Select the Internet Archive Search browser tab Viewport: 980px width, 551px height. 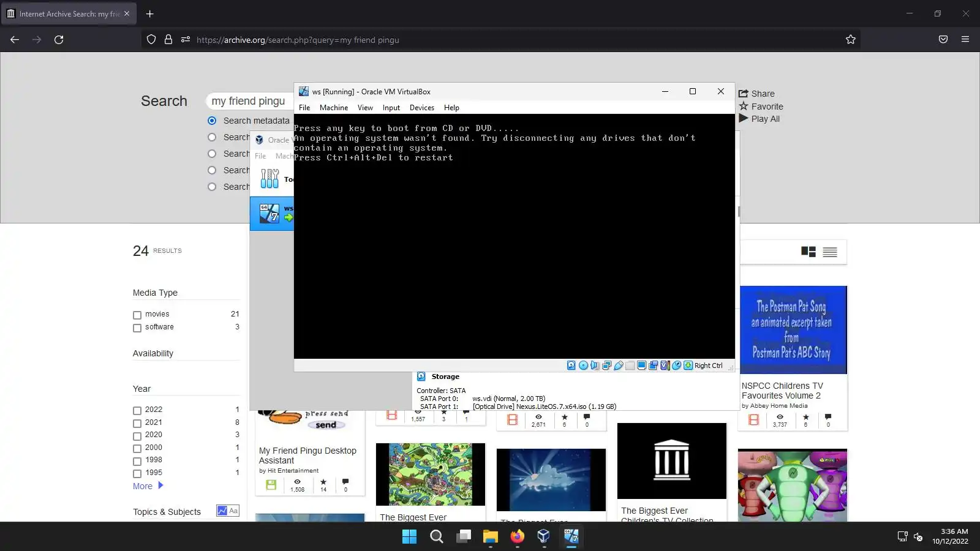(x=69, y=13)
